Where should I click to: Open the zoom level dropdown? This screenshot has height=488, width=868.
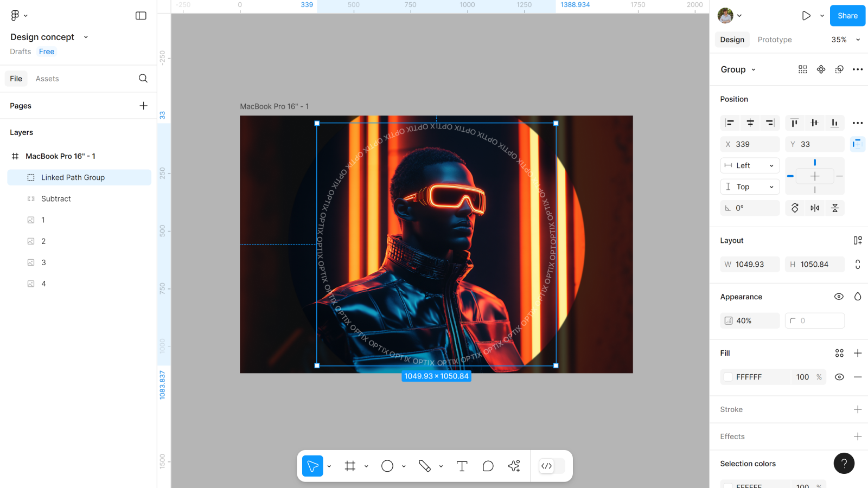pyautogui.click(x=846, y=40)
